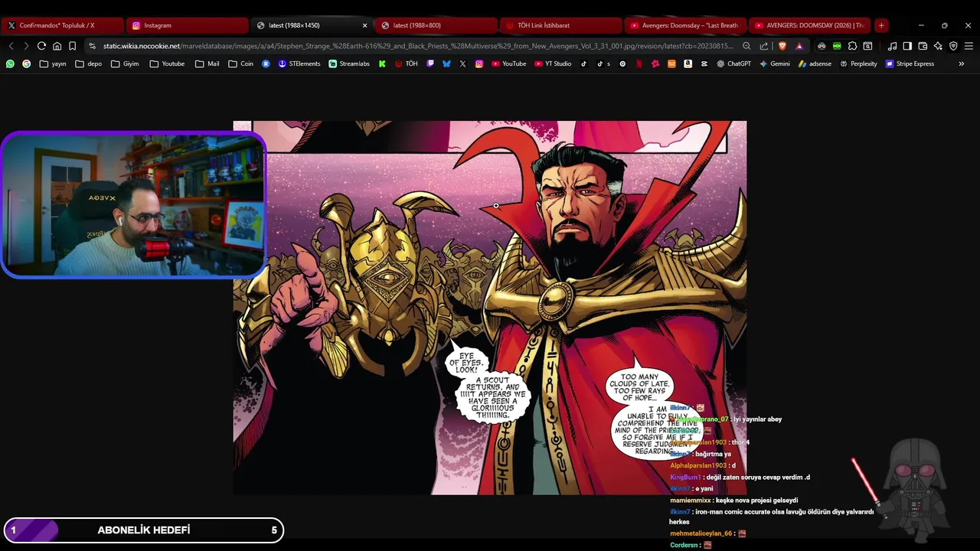Open the Stripe Express bookmark
The image size is (980, 551).
[x=910, y=64]
